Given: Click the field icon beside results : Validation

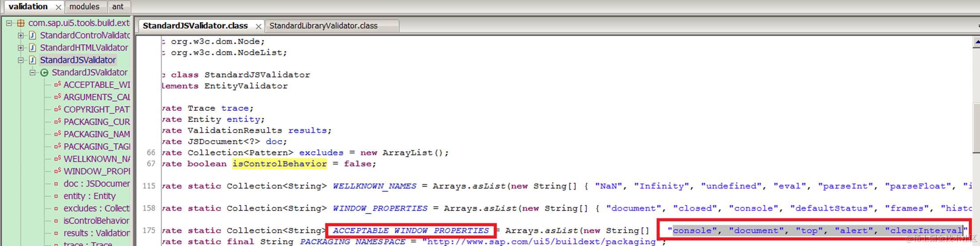Looking at the screenshot, I should 56,233.
